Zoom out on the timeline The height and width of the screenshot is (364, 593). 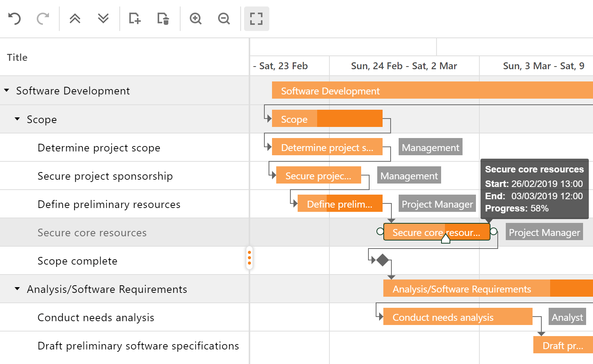point(224,18)
